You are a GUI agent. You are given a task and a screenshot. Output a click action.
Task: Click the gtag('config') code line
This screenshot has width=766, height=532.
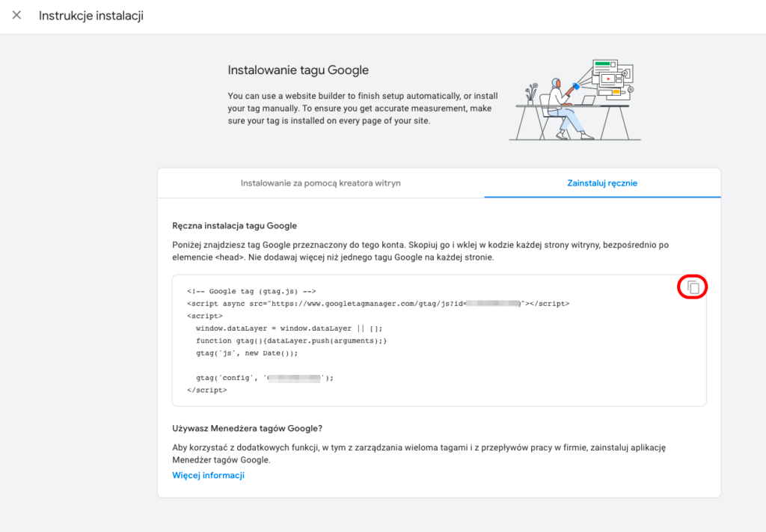coord(264,378)
